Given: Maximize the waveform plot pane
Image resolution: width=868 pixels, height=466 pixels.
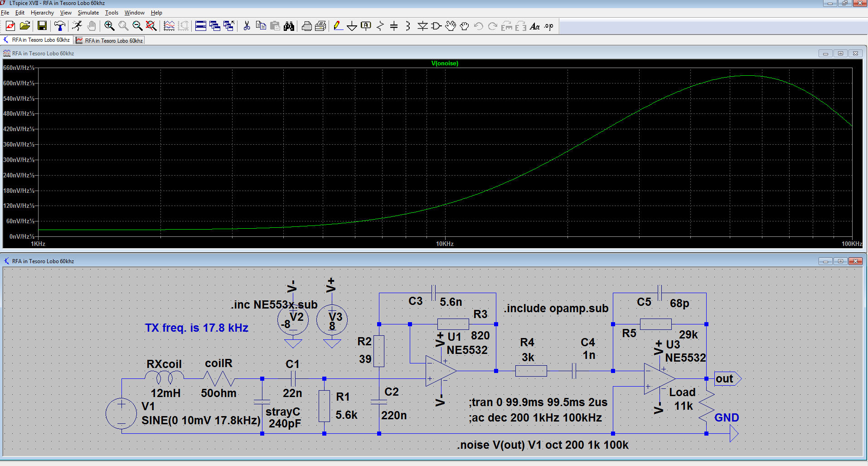Looking at the screenshot, I should coord(840,54).
